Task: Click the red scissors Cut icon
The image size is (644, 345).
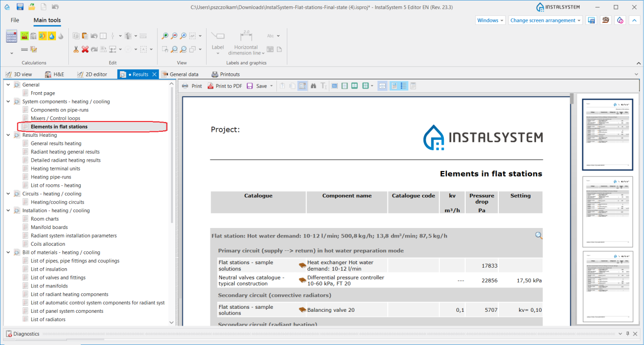Action: coord(76,49)
